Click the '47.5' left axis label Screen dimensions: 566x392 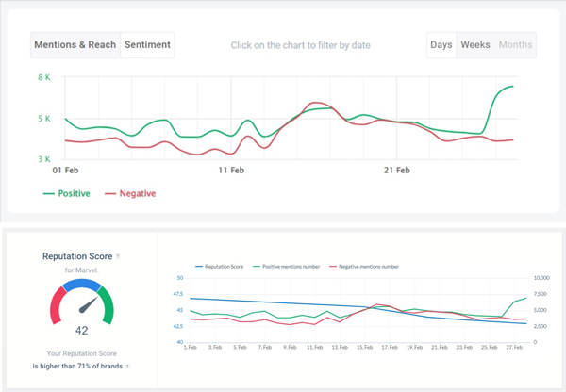[178, 294]
